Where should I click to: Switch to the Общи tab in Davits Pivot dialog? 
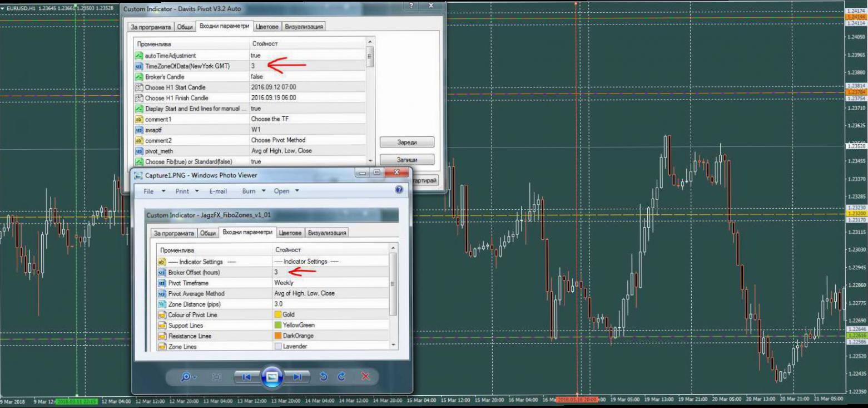185,27
